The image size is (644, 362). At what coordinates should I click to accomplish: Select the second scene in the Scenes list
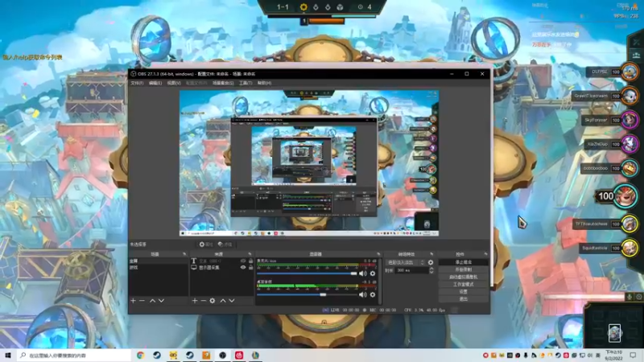(159, 268)
